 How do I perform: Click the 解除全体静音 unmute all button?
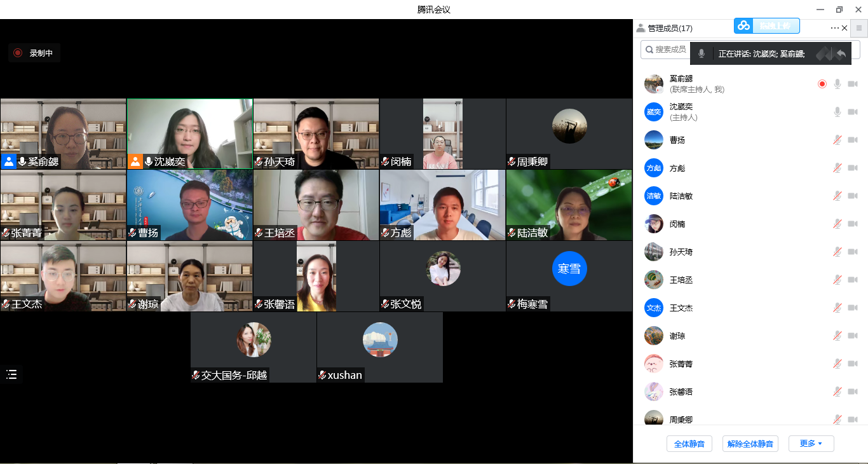point(750,444)
